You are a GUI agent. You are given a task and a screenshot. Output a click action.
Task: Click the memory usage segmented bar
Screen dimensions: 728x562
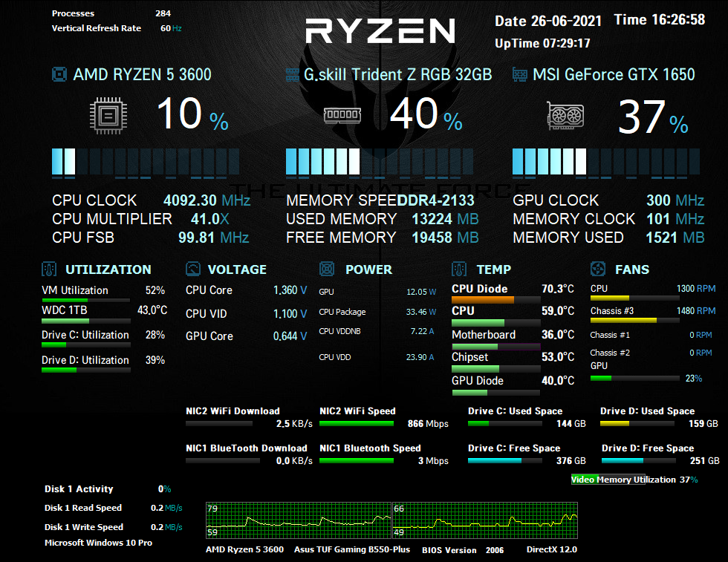point(380,162)
